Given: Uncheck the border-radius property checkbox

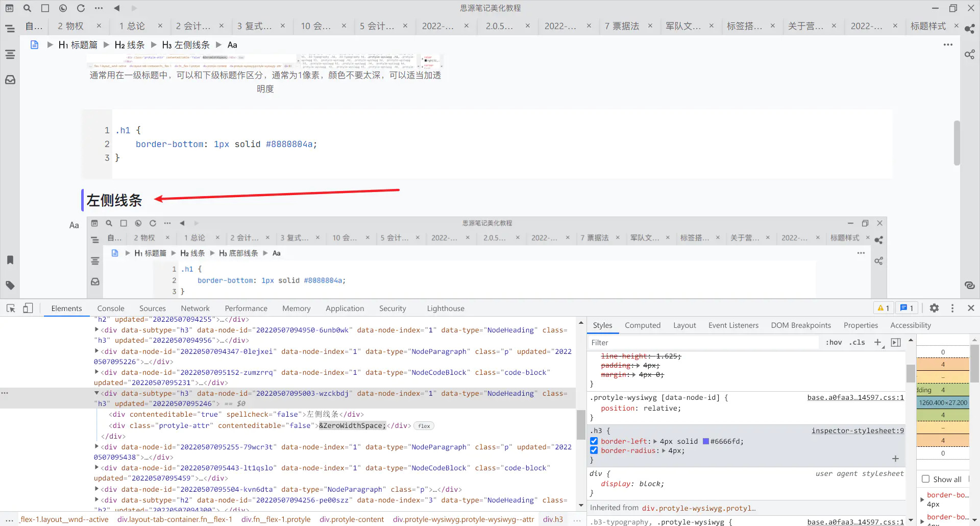Looking at the screenshot, I should [594, 450].
